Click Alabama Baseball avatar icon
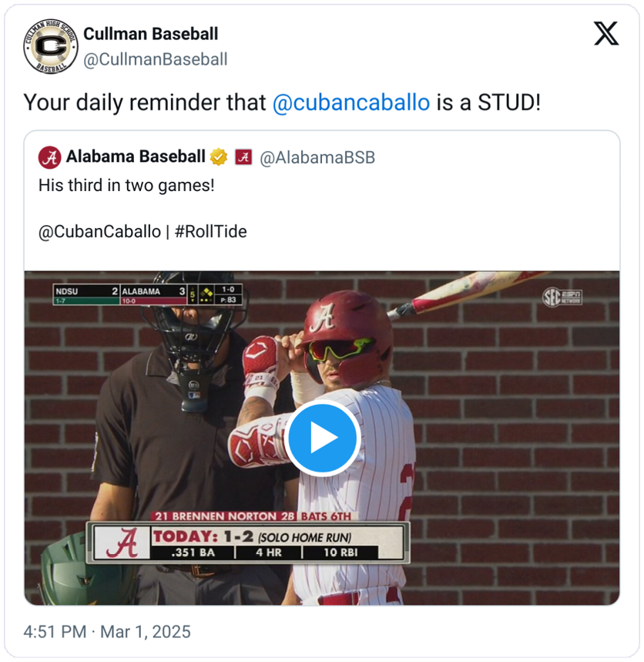The height and width of the screenshot is (662, 644). point(50,157)
